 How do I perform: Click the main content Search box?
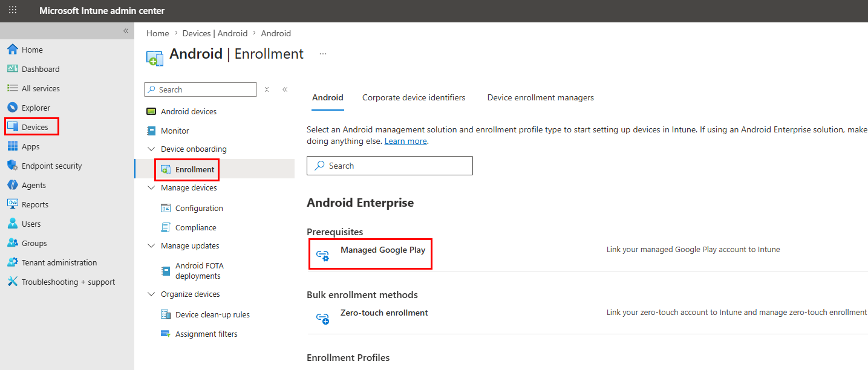390,166
